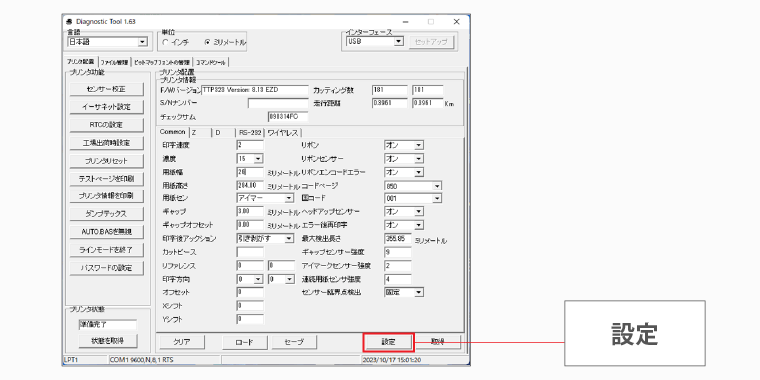The height and width of the screenshot is (380, 760).
Task: Click the first リファレンス input field
Action: (x=250, y=266)
